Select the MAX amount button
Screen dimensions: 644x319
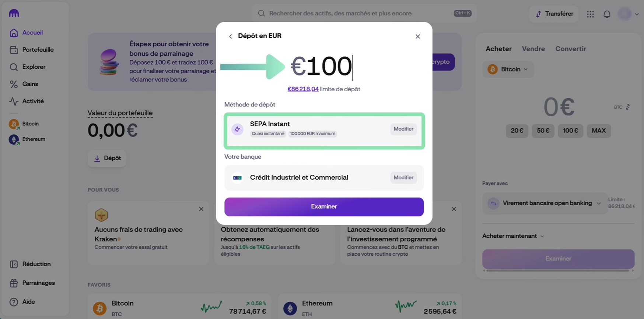point(599,131)
